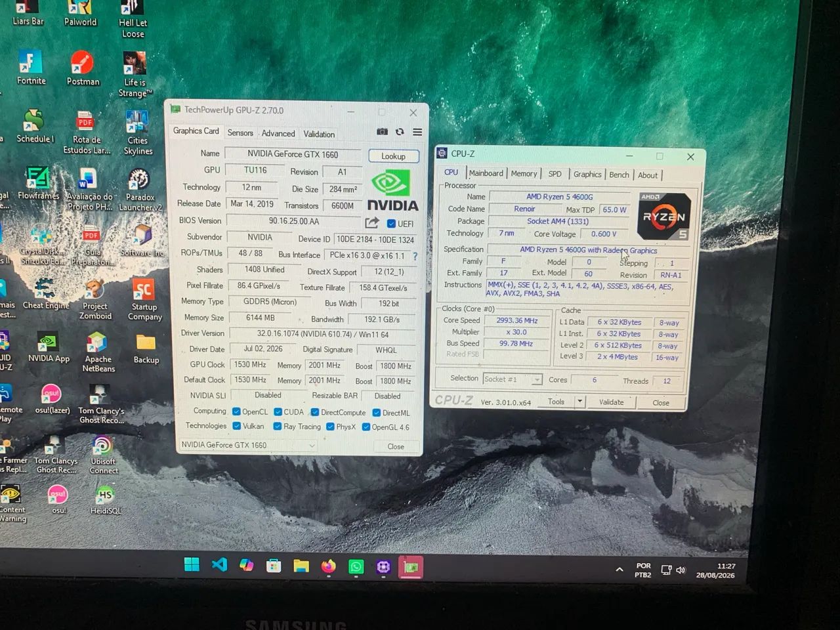Open the Palworld desktop shortcut
The height and width of the screenshot is (630, 840).
tap(80, 13)
